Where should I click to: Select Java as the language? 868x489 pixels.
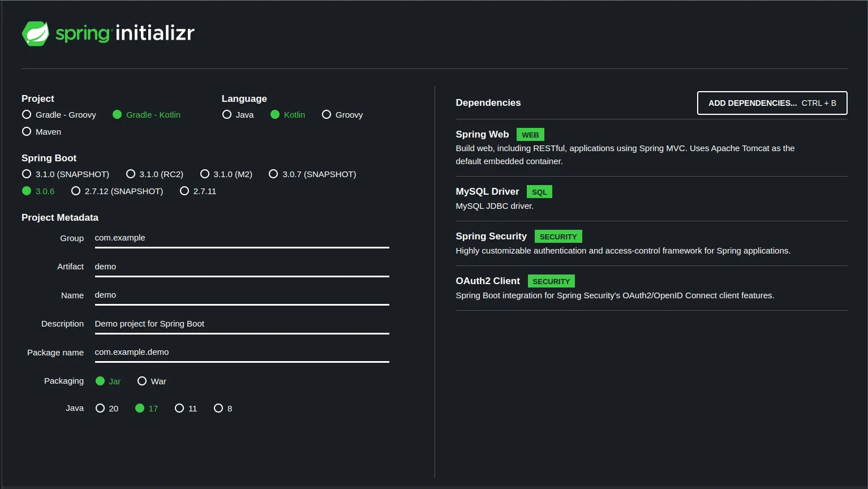point(238,114)
